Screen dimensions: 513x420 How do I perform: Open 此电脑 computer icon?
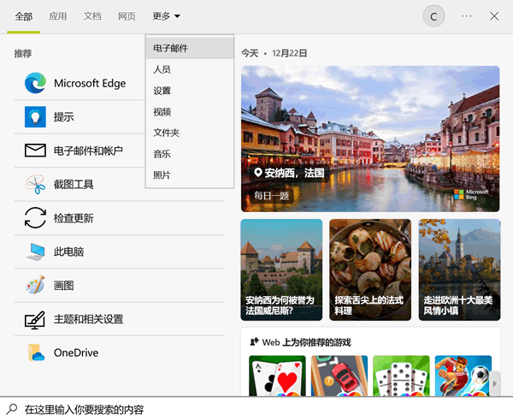35,251
